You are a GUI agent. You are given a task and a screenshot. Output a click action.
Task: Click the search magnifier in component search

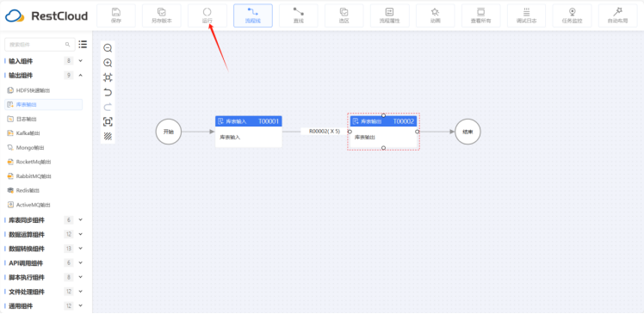coord(68,45)
